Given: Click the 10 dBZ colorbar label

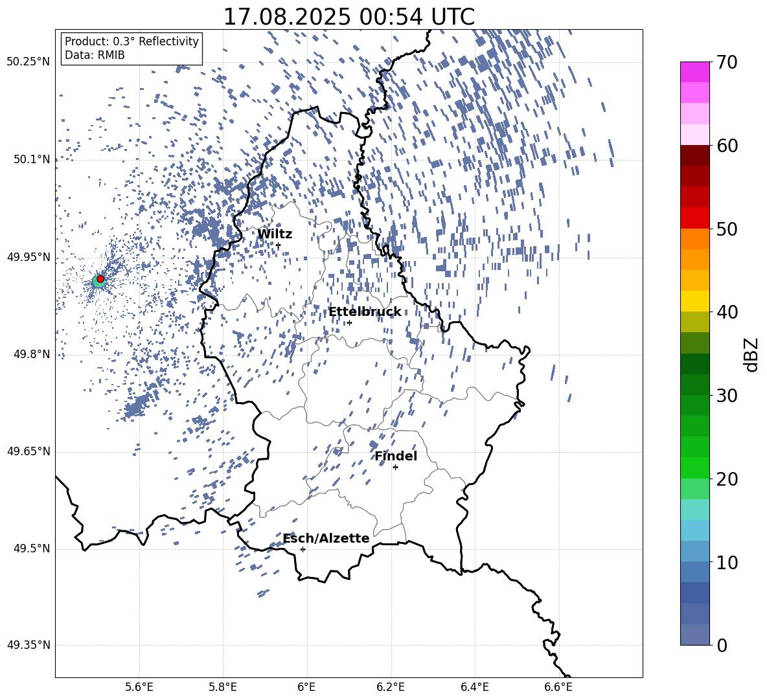Looking at the screenshot, I should tap(727, 563).
